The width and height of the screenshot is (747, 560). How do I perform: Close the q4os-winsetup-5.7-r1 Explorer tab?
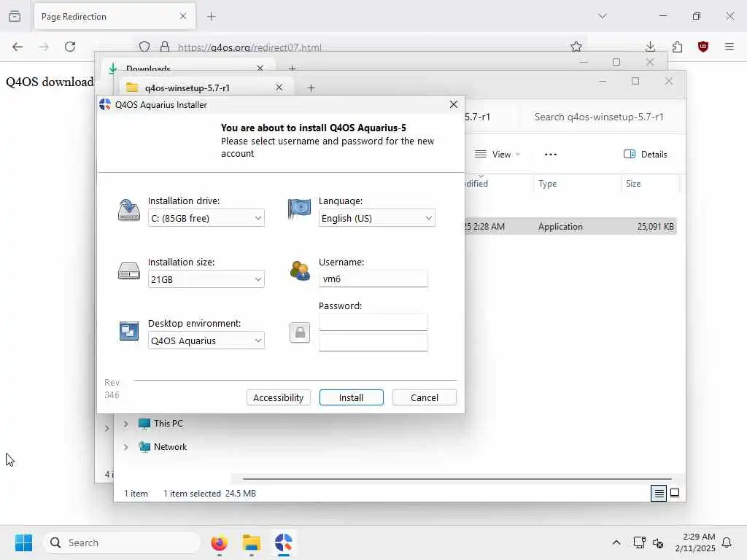(x=279, y=87)
